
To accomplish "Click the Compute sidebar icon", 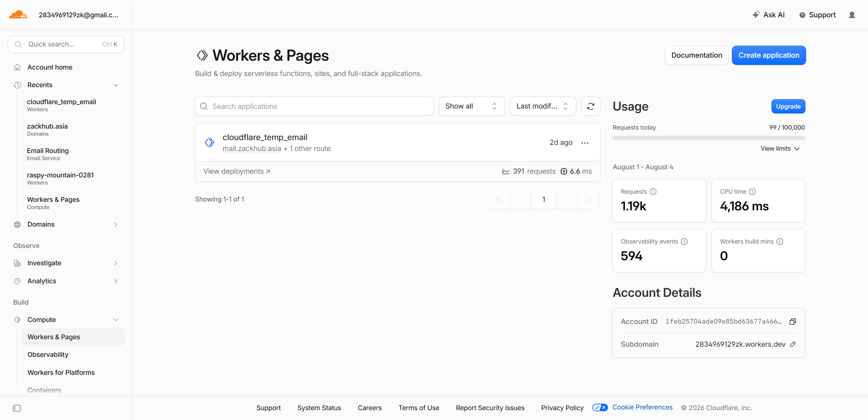I will 17,320.
